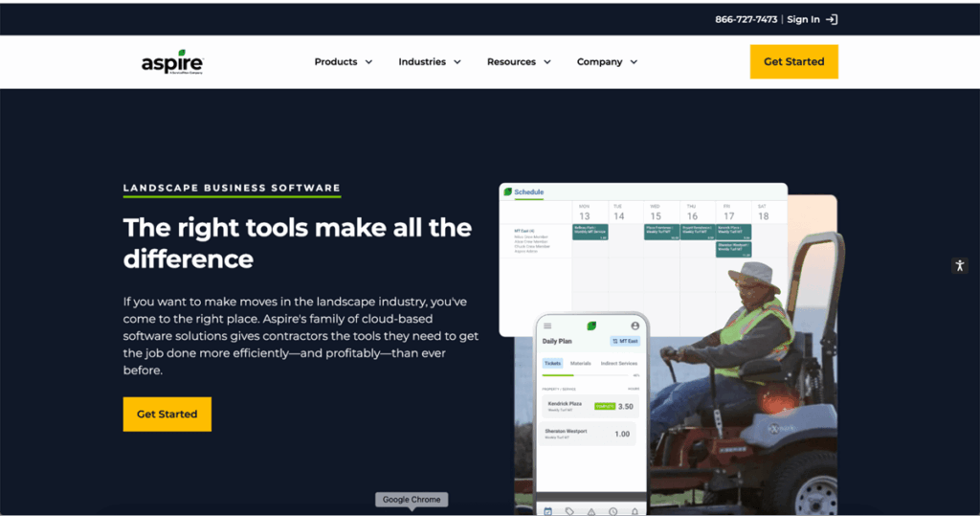Tap the profile avatar icon in phone mockup

635,326
